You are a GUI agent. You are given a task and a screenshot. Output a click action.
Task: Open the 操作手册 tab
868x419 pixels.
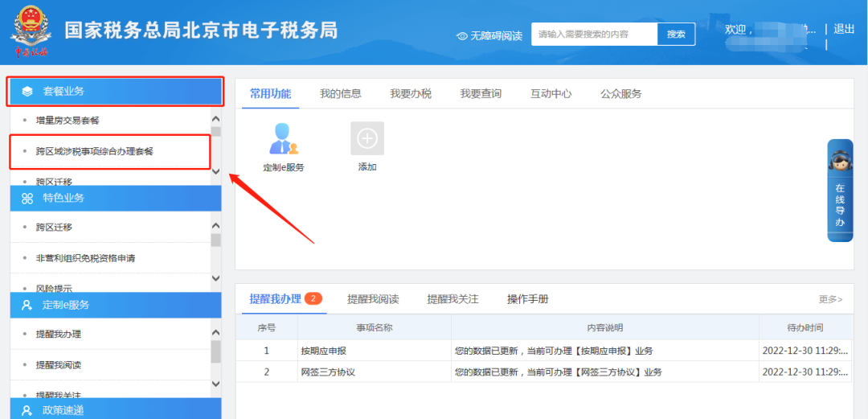tap(527, 299)
